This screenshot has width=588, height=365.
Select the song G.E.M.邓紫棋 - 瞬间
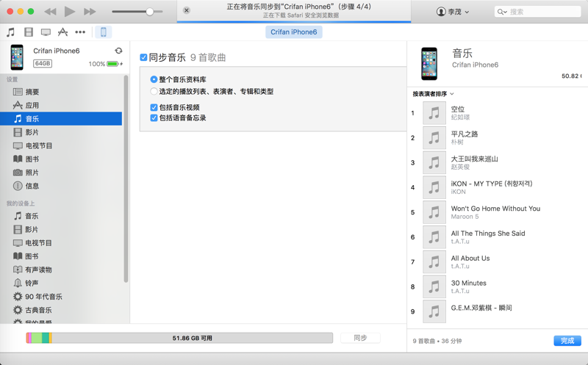click(x=498, y=311)
